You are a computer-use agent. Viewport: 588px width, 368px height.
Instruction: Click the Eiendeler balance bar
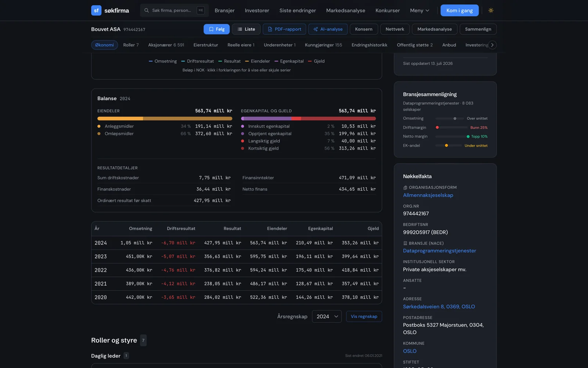click(x=165, y=118)
